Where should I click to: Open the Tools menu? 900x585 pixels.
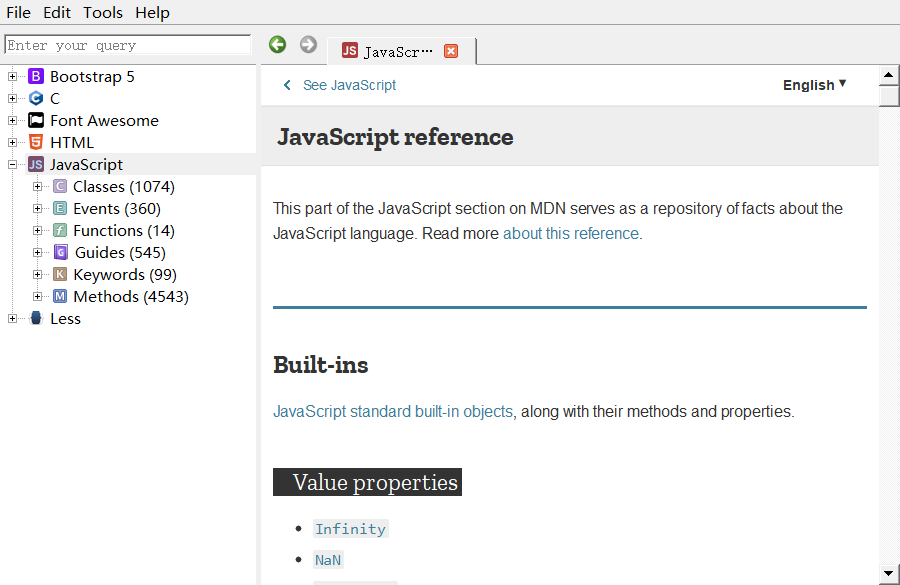pyautogui.click(x=103, y=13)
